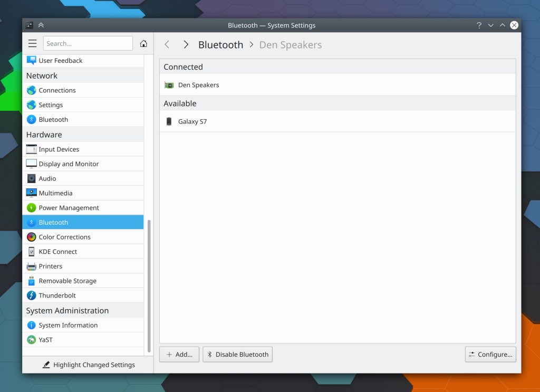Select Removable Storage in the sidebar

click(x=67, y=281)
